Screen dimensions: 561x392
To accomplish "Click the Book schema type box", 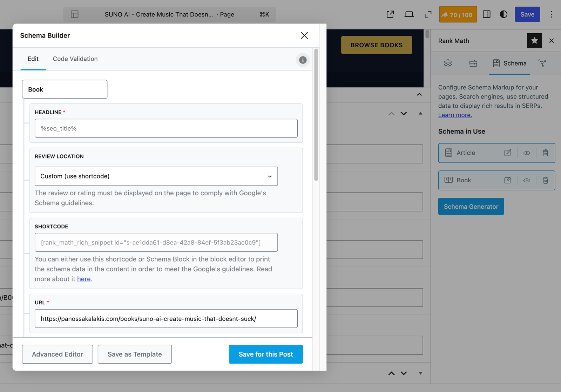I will pos(65,89).
